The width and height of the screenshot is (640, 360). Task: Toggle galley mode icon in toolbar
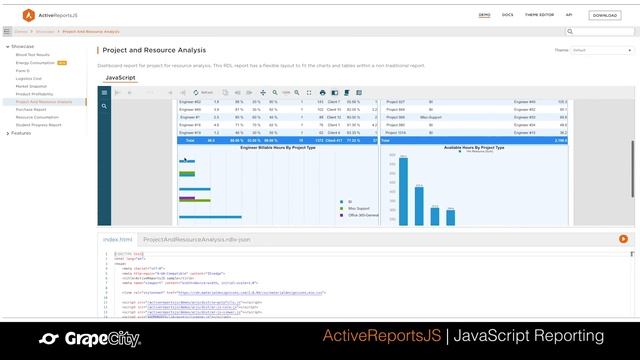(359, 93)
